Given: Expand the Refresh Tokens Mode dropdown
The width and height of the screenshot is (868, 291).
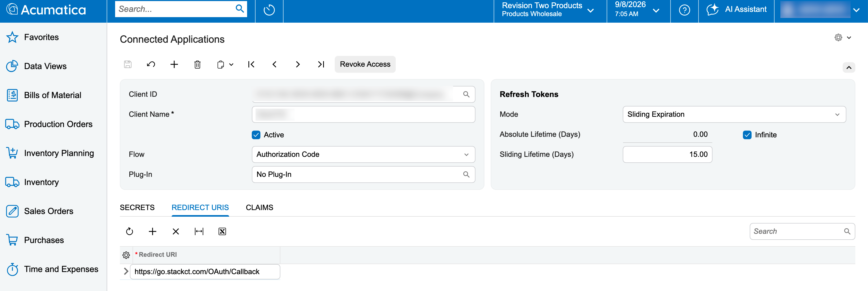Looking at the screenshot, I should tap(734, 114).
